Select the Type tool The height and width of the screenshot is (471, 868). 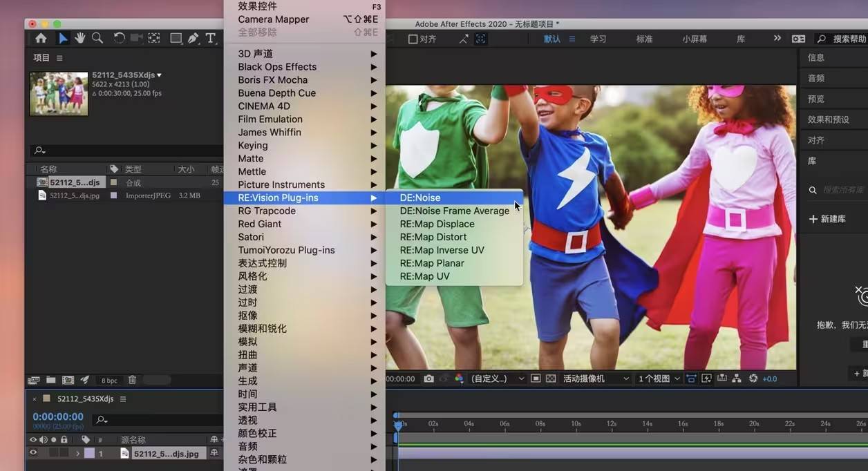click(211, 39)
